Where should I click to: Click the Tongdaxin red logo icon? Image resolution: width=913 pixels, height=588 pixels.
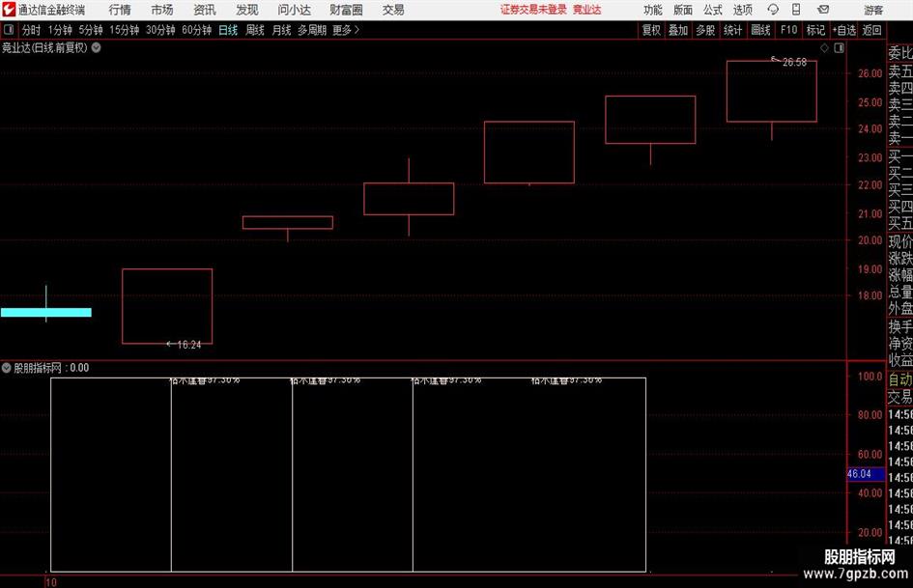(x=9, y=10)
